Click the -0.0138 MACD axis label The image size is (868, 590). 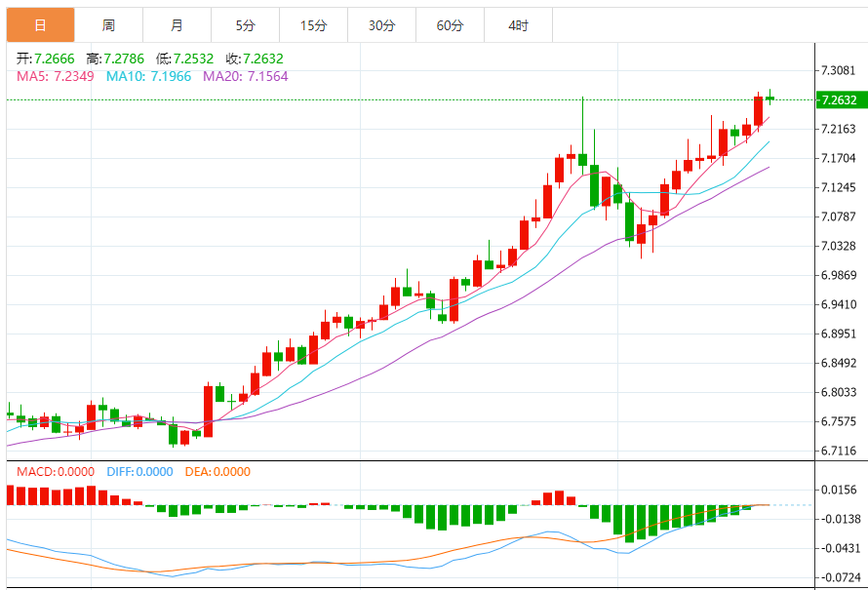pyautogui.click(x=841, y=519)
